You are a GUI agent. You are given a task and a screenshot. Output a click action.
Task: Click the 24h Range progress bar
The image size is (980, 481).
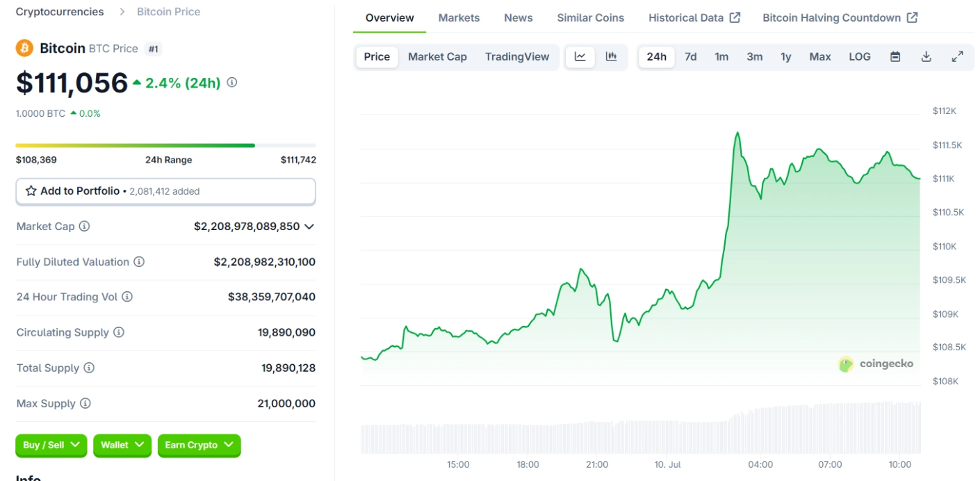[x=165, y=145]
